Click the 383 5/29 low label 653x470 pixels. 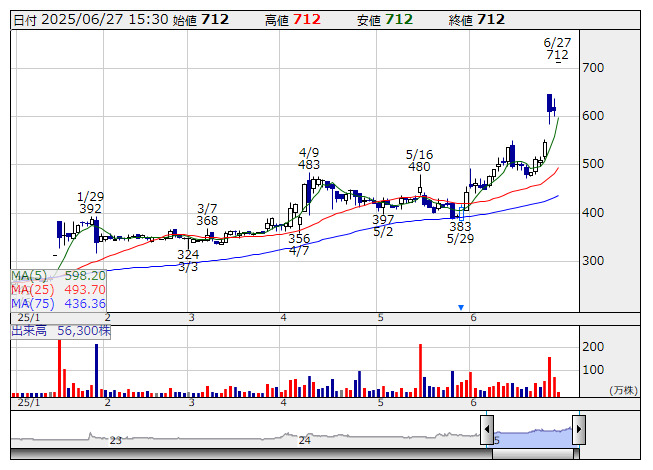coord(460,233)
